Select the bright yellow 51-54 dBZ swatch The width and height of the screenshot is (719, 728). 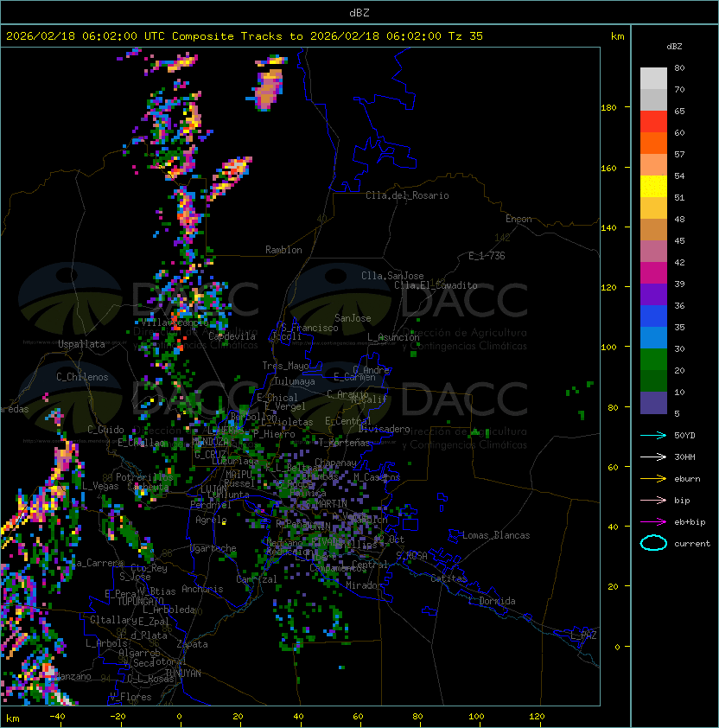653,187
